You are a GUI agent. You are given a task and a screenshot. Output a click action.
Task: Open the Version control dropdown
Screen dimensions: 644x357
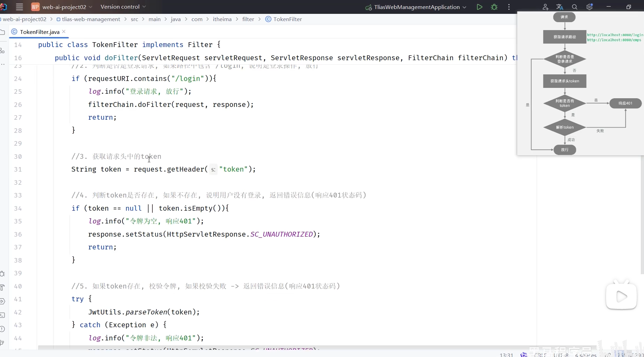(x=123, y=7)
